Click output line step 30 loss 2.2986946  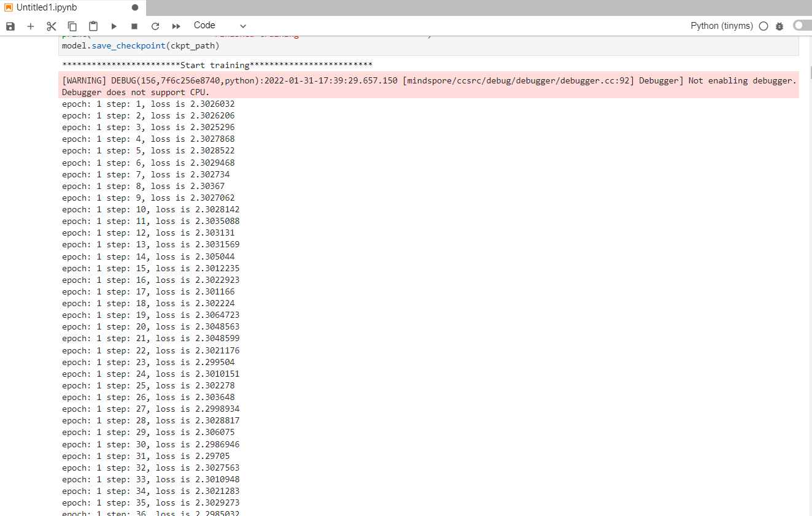150,444
